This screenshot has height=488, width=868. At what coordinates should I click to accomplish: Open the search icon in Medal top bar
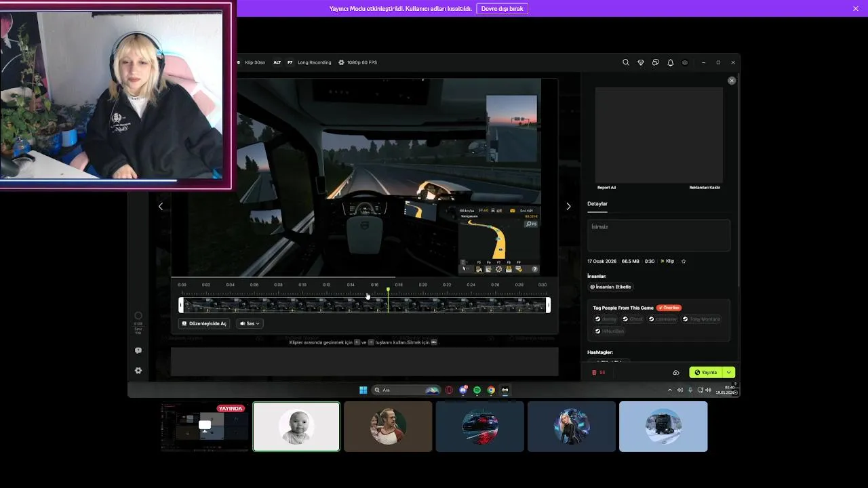[626, 62]
